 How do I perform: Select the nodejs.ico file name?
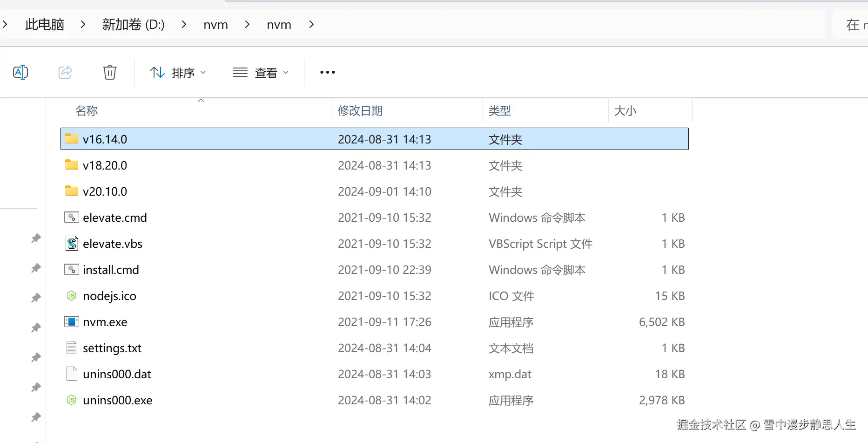(x=109, y=296)
